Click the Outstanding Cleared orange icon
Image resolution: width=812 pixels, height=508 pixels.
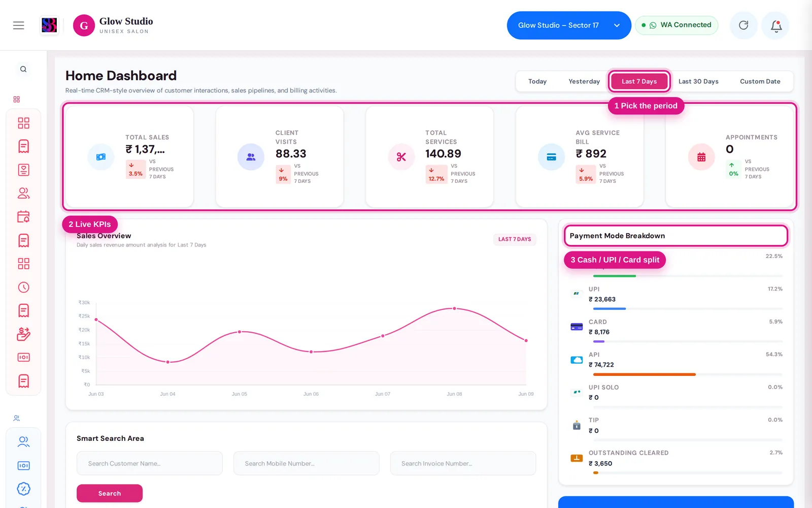click(x=577, y=458)
